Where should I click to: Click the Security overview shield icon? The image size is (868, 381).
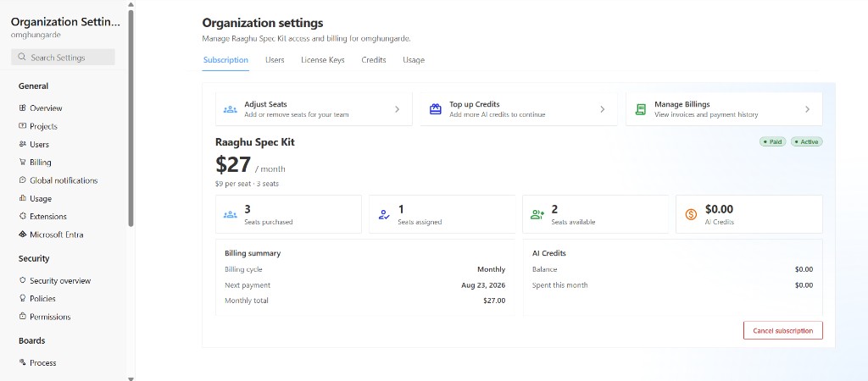(x=22, y=280)
